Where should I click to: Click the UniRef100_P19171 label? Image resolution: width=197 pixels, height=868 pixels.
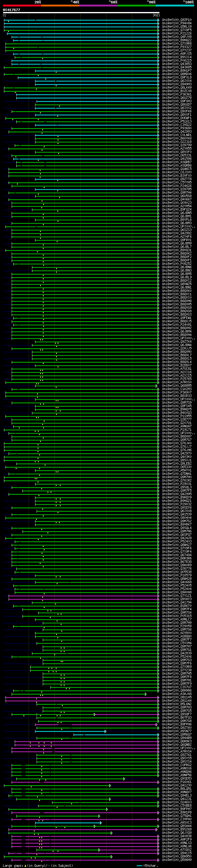[177, 430]
